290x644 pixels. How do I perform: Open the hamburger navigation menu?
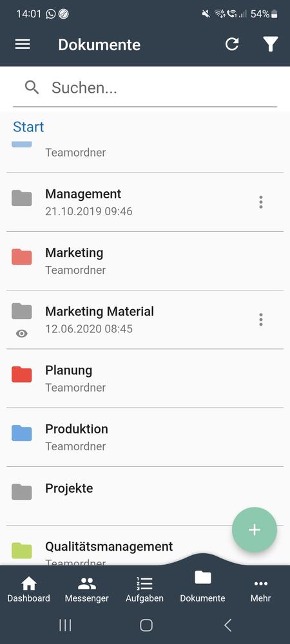coord(23,44)
